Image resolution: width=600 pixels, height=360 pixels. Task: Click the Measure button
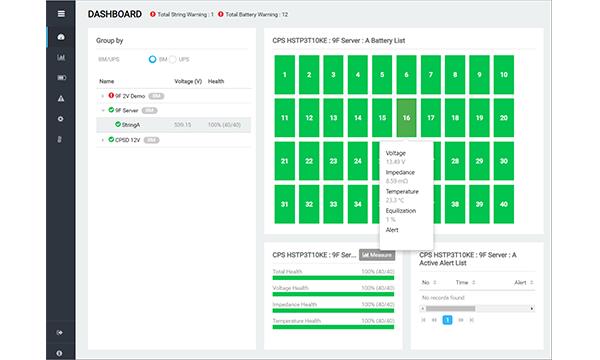pos(377,255)
